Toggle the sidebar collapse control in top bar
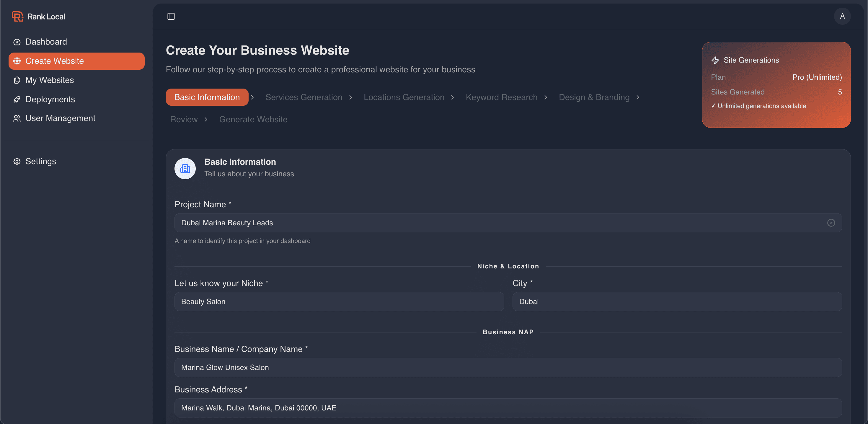This screenshot has width=868, height=424. click(171, 16)
